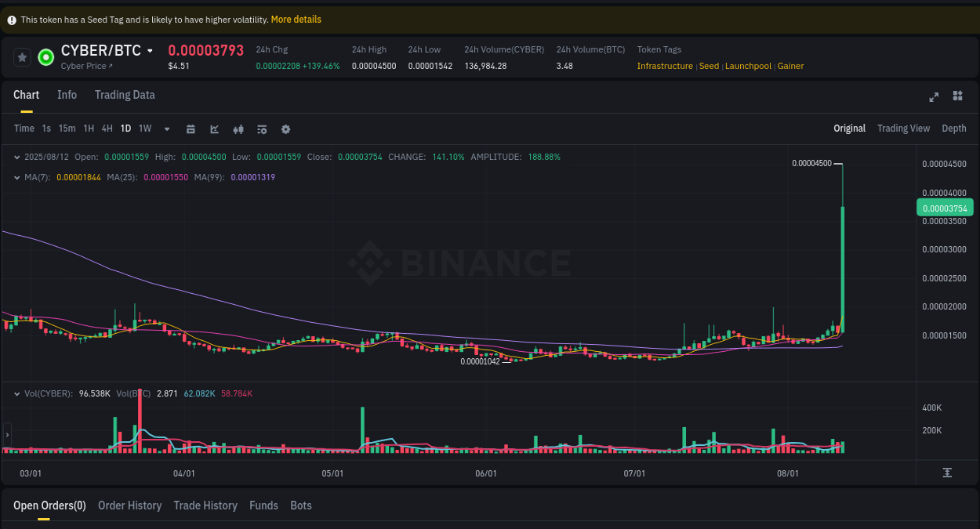The height and width of the screenshot is (529, 980).
Task: Open the calendar date range picker
Action: (191, 129)
